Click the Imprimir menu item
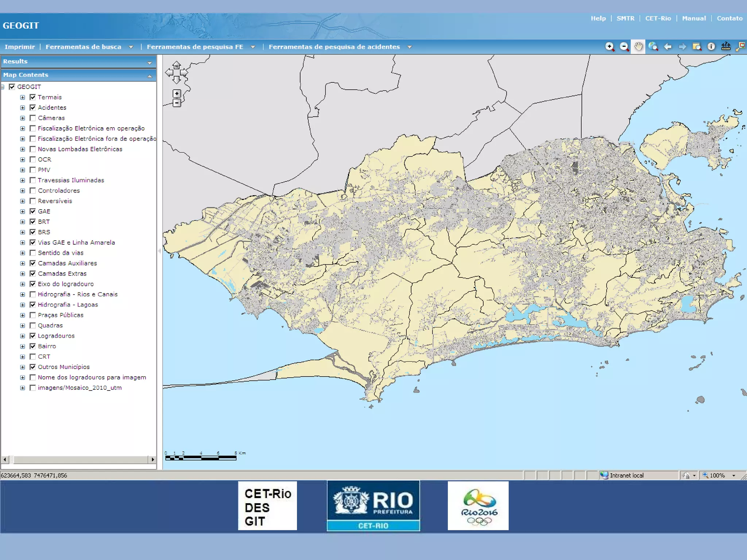This screenshot has width=747, height=560. (x=20, y=47)
